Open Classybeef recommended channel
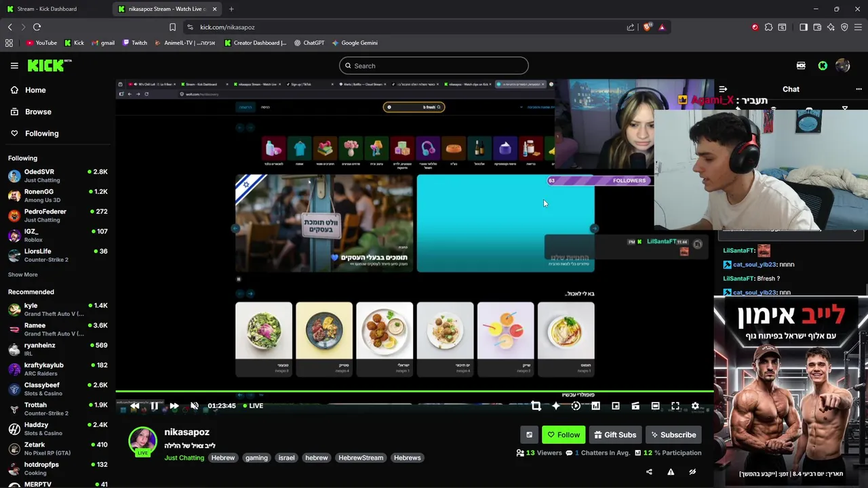The height and width of the screenshot is (488, 868). tap(58, 388)
